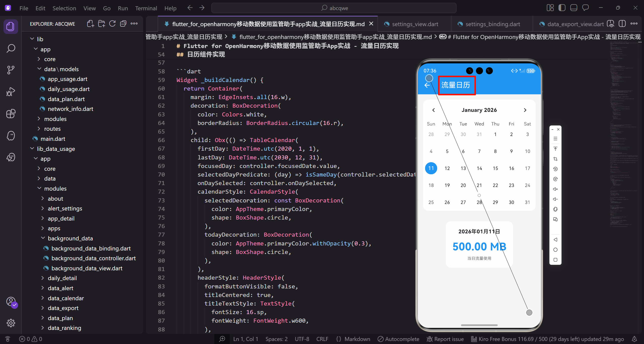Open the Kiro ghost panel in the activity bar
The width and height of the screenshot is (644, 344).
tap(11, 136)
